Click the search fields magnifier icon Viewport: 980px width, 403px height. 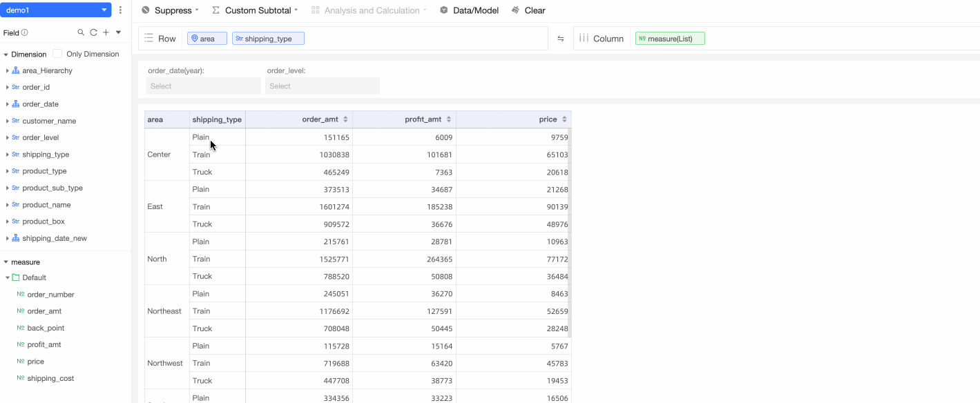[x=81, y=32]
